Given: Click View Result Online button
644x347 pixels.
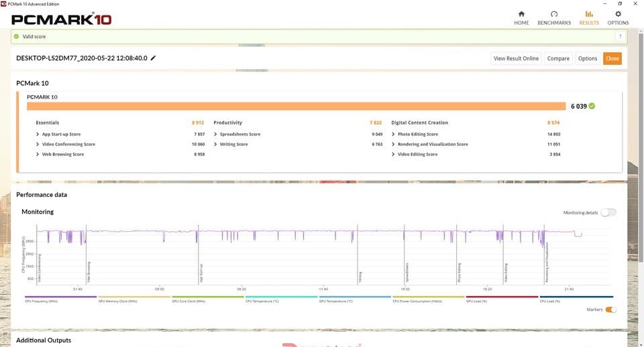Looking at the screenshot, I should (x=516, y=58).
